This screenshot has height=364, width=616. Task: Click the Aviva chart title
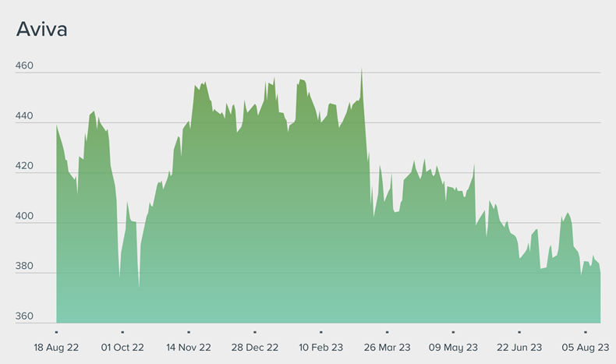click(41, 30)
